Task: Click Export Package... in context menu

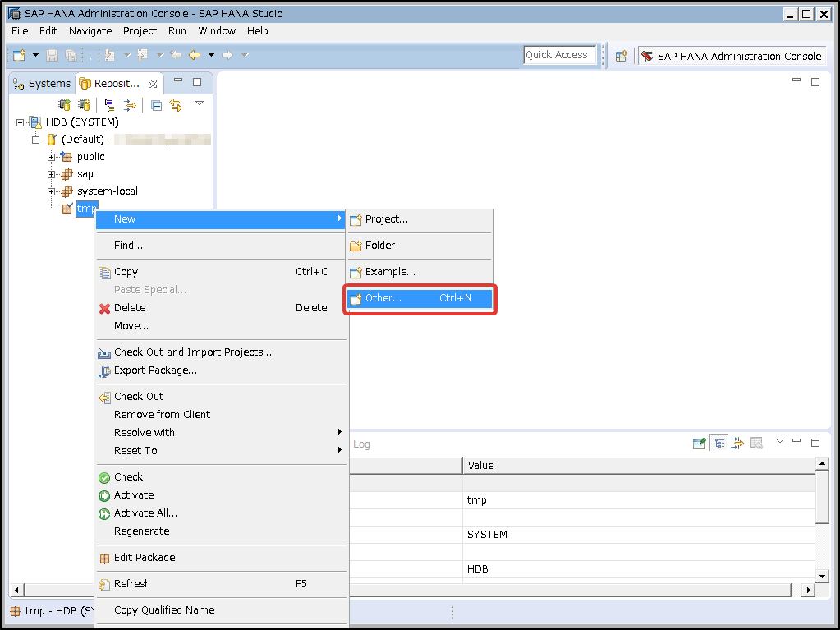Action: [221, 370]
